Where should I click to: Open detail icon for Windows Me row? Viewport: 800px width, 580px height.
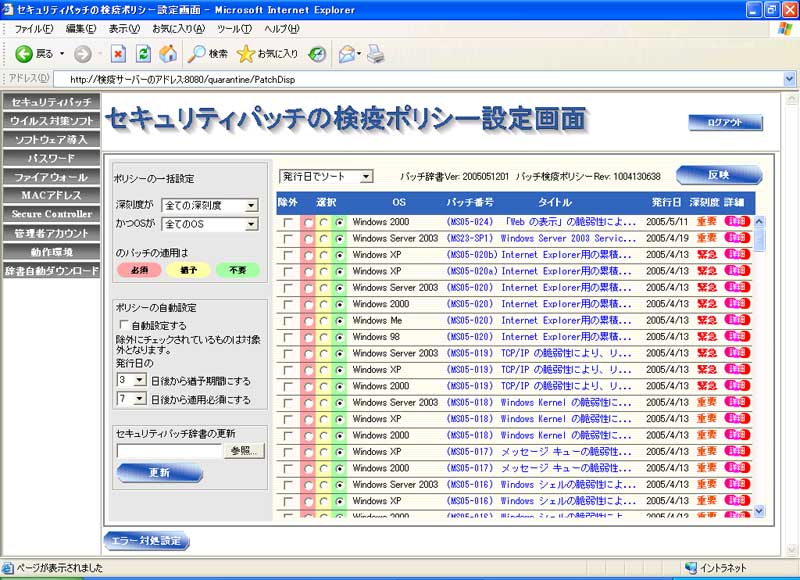click(737, 320)
